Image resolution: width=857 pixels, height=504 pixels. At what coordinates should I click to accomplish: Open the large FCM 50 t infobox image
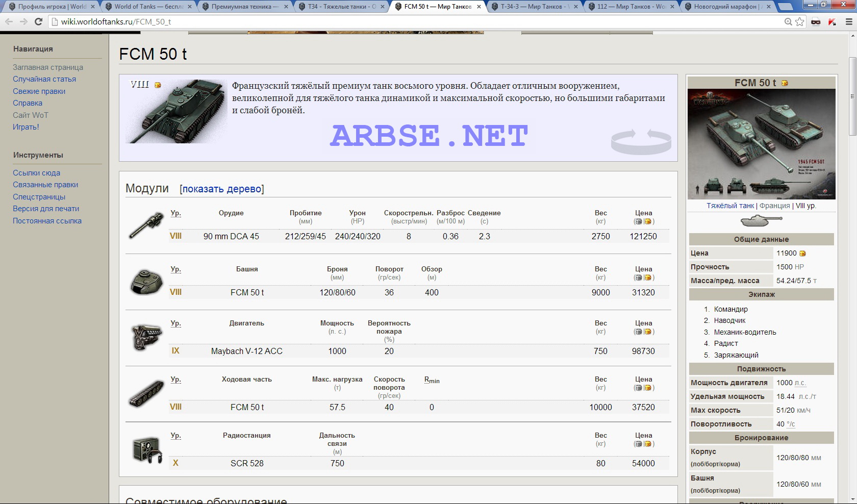coord(762,144)
